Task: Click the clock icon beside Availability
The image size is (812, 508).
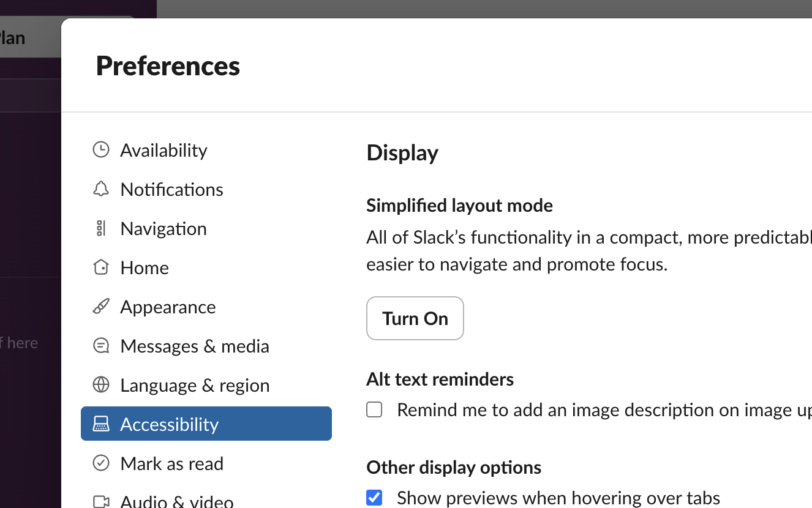Action: [x=101, y=150]
